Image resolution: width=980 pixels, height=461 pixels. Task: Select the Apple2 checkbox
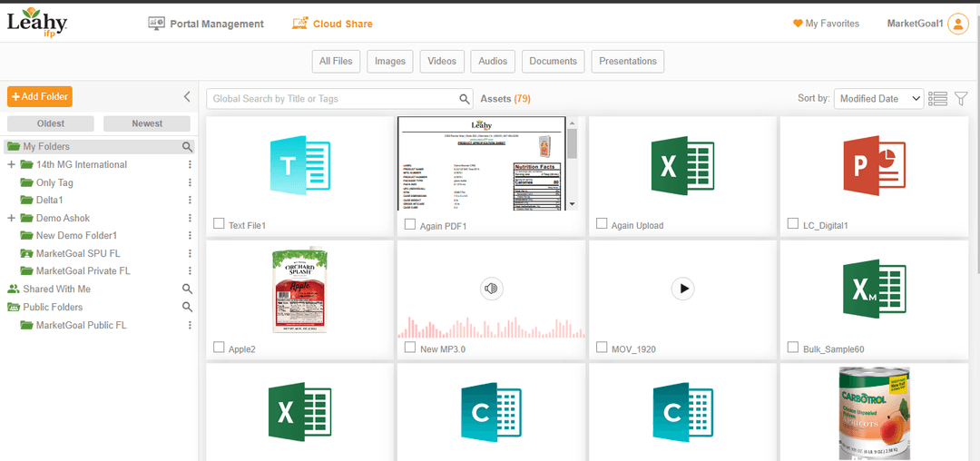[219, 348]
